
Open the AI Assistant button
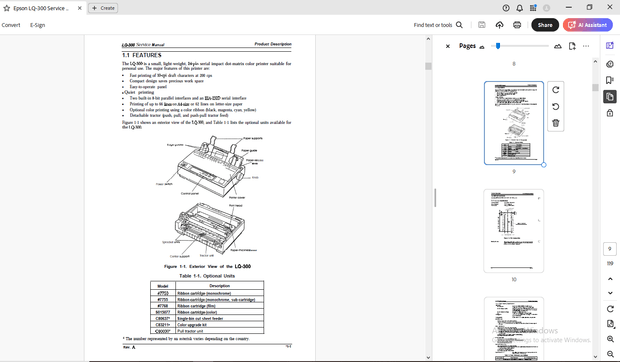[588, 25]
